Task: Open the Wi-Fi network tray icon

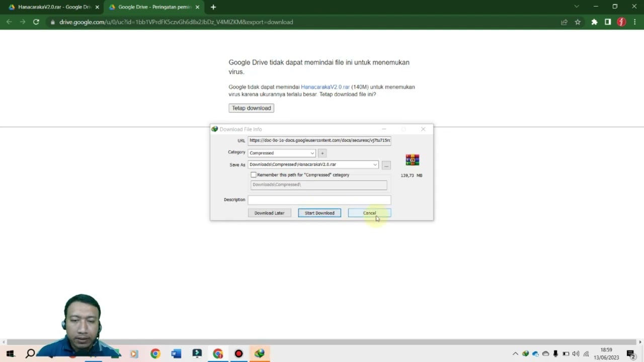Action: (x=586, y=354)
